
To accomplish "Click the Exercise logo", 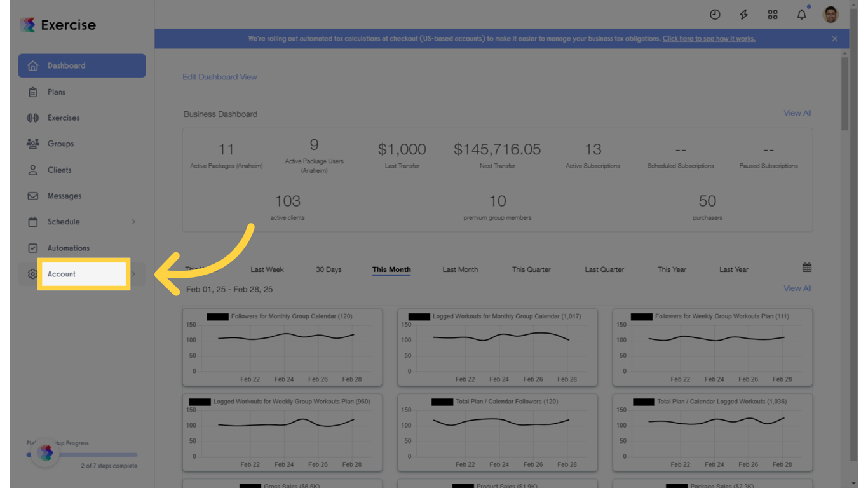I will [58, 25].
